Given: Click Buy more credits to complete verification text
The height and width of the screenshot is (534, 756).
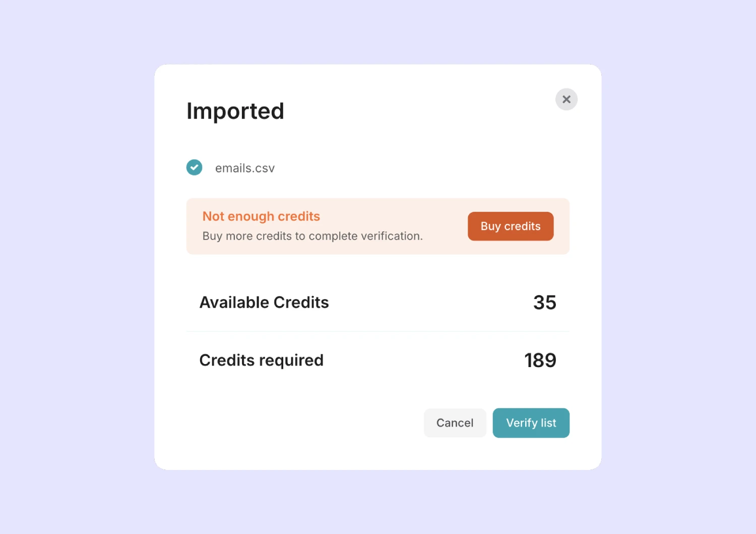Looking at the screenshot, I should point(312,236).
